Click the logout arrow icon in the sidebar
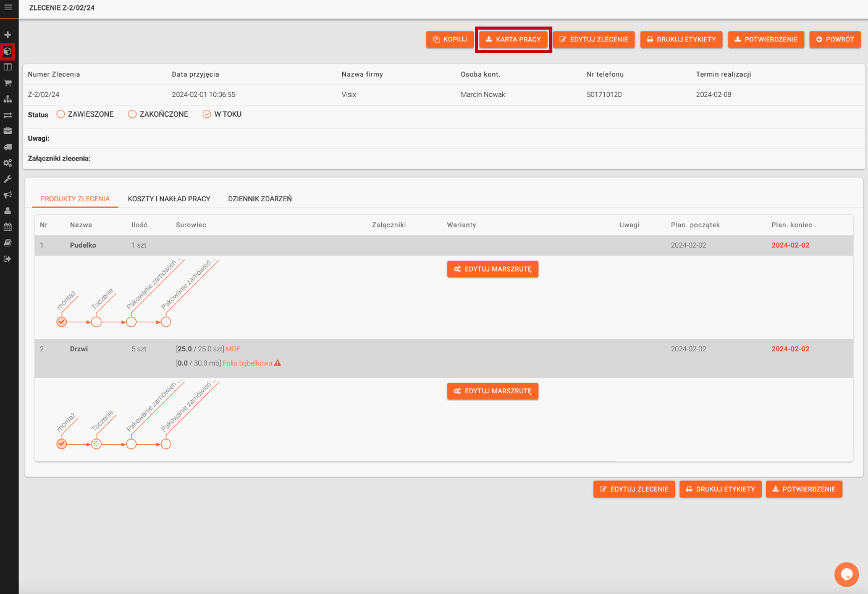 click(8, 259)
